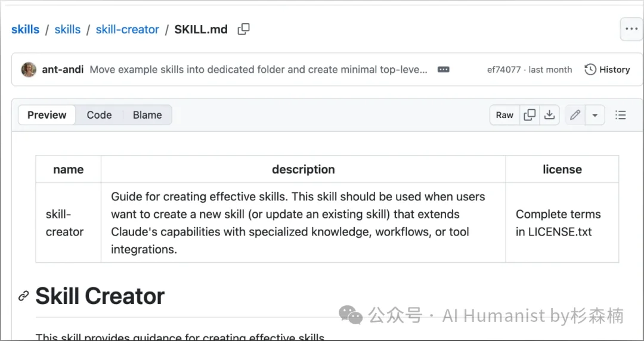Open the Raw file view
Viewport: 644px width, 341px height.
[x=504, y=115]
